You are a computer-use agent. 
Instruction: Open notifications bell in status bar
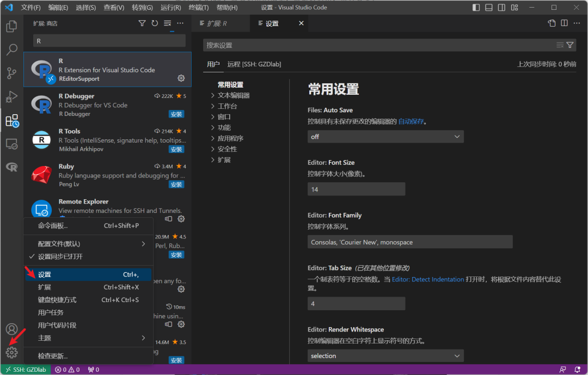click(578, 370)
